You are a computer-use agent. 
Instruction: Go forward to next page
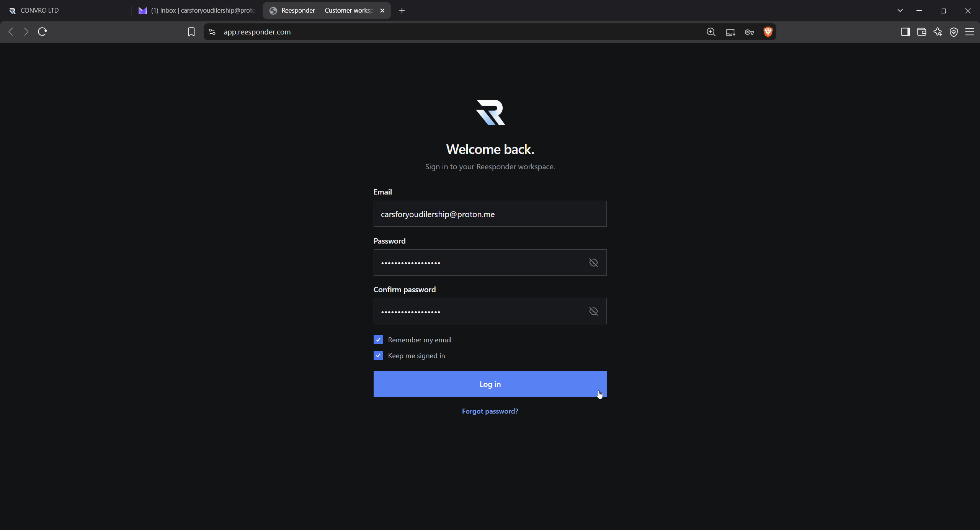tap(26, 32)
